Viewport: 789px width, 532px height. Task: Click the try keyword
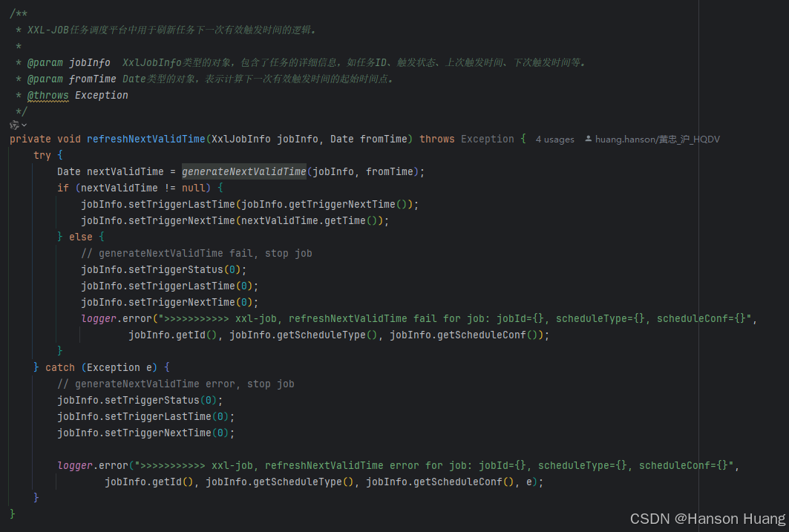click(42, 155)
